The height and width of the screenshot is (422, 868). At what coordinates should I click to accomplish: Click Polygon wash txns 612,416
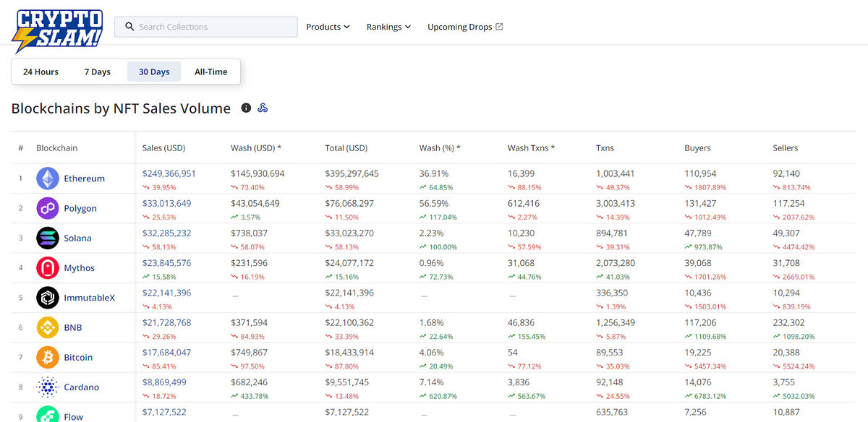click(x=524, y=204)
